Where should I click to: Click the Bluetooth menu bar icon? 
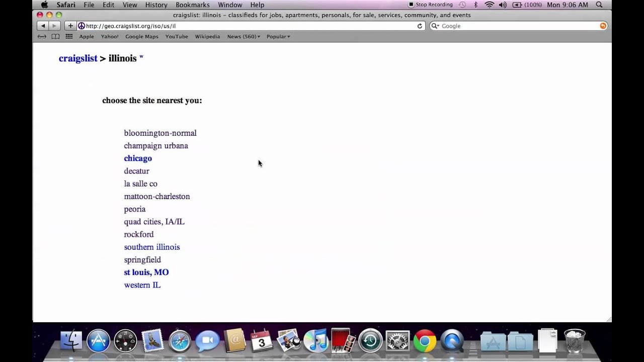[475, 5]
